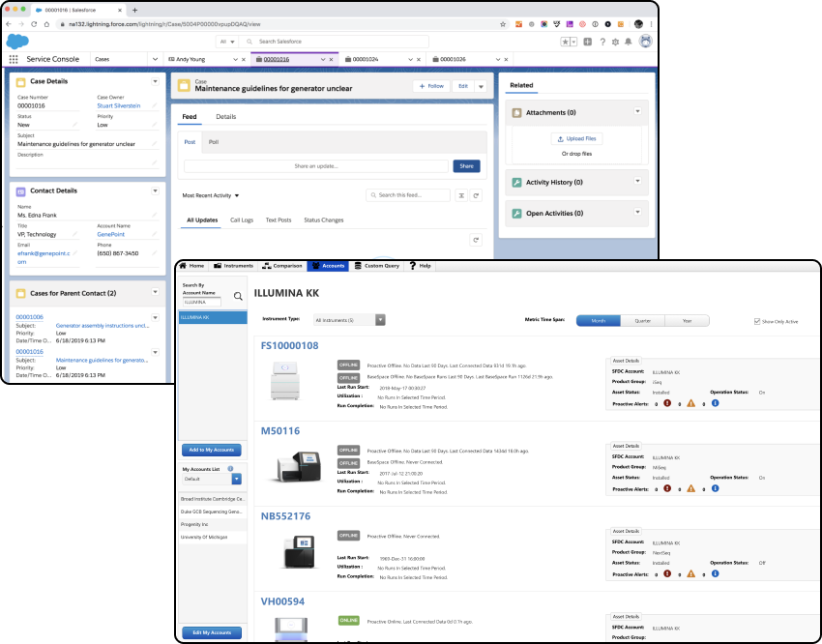Select the Status Changes feed filter tab
822x644 pixels.
point(323,220)
